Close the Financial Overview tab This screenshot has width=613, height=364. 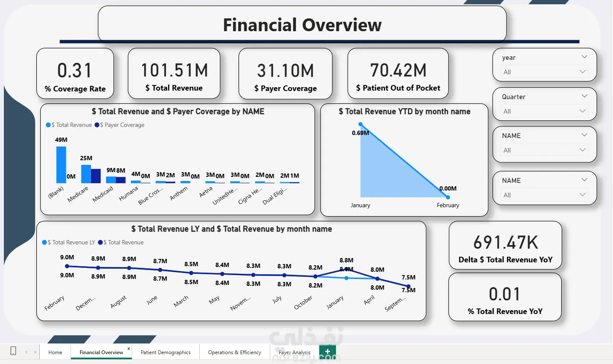(129, 349)
